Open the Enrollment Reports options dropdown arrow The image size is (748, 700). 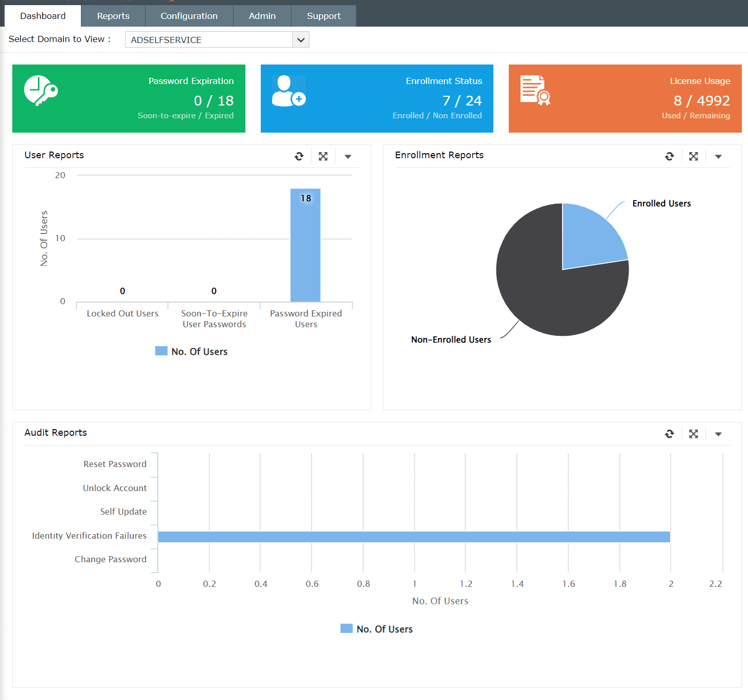(x=718, y=157)
